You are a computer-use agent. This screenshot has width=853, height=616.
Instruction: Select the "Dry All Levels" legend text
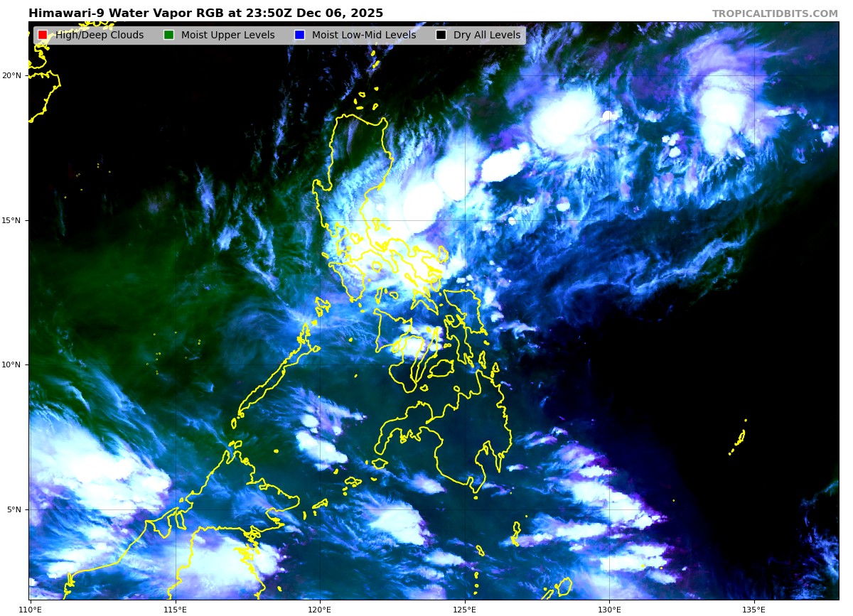[486, 35]
